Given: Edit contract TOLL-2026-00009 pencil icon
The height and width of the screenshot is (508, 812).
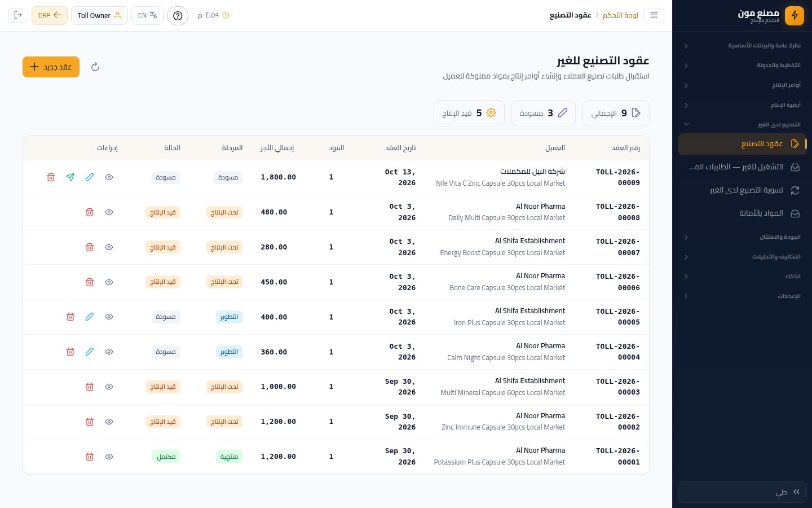Looking at the screenshot, I should (90, 177).
